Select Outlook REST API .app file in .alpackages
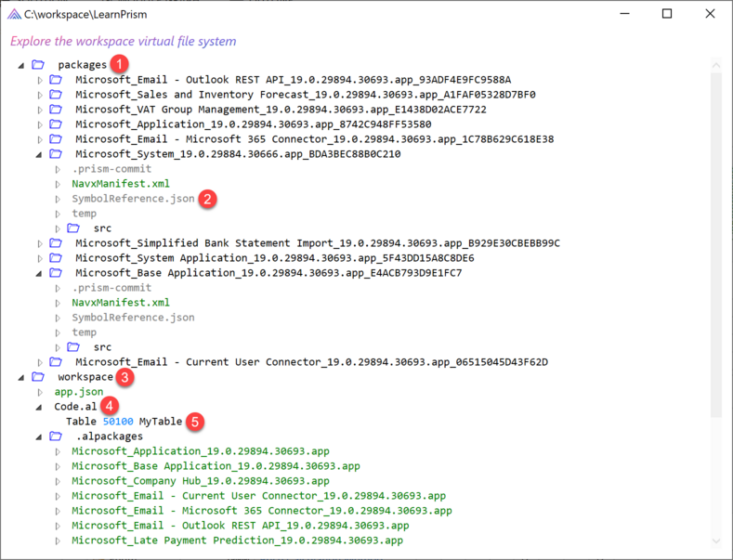The width and height of the screenshot is (733, 560). pos(241,526)
